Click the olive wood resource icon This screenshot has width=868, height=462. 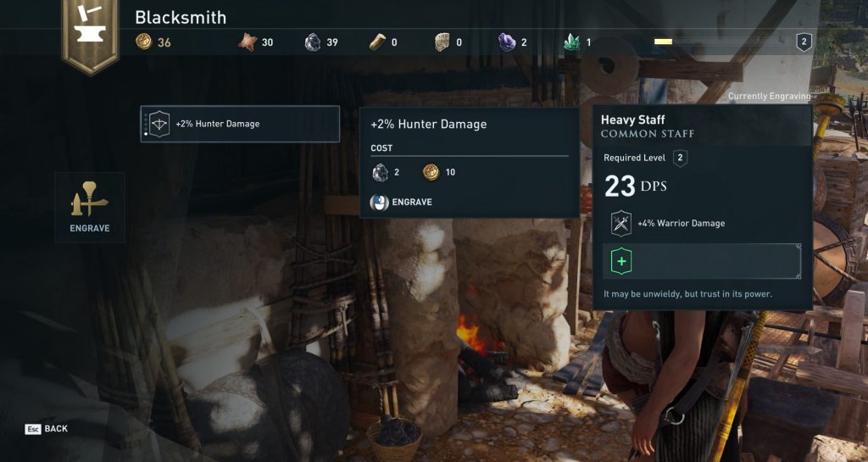pos(377,42)
